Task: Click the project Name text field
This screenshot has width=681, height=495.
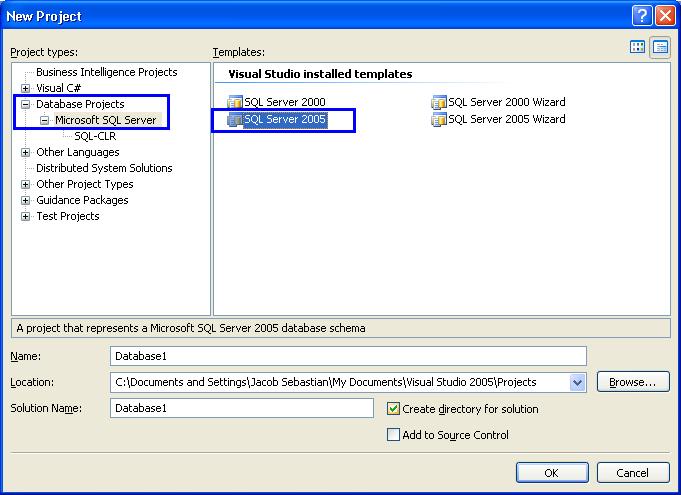Action: (x=348, y=356)
